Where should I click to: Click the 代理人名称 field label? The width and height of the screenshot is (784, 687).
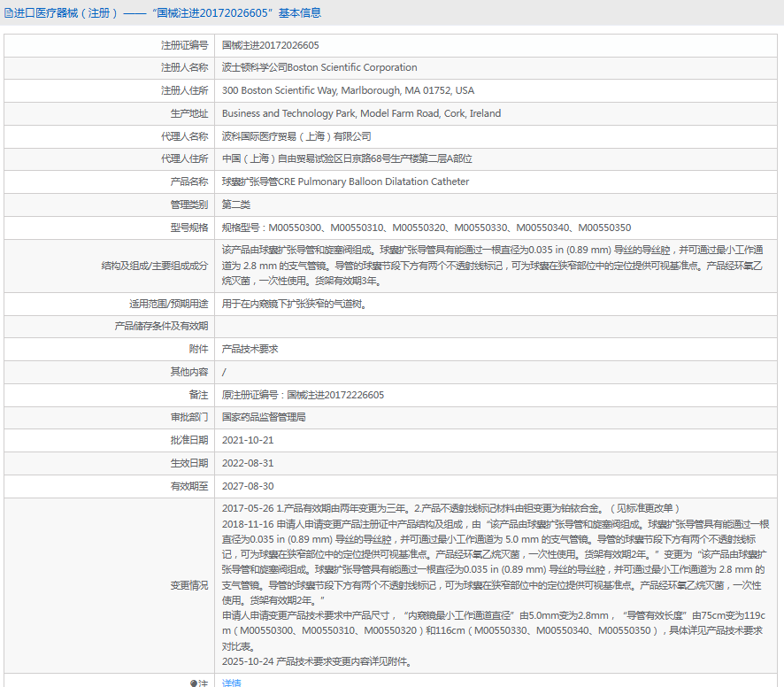point(185,136)
